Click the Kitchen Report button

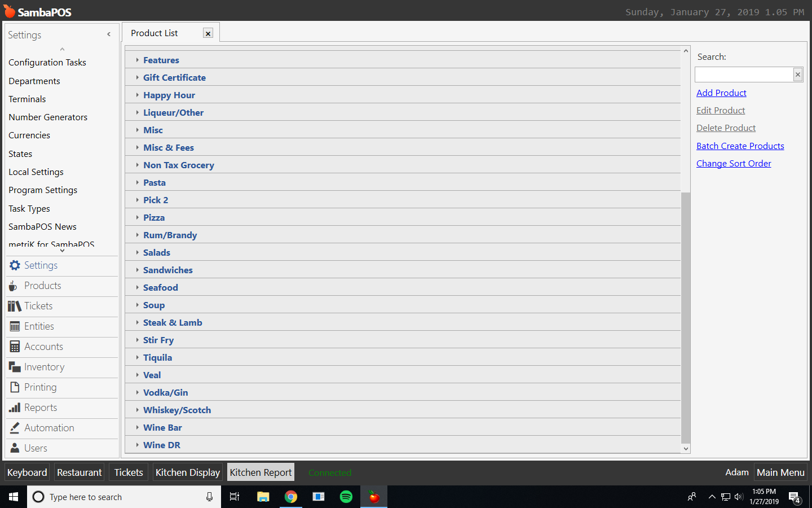[261, 472]
